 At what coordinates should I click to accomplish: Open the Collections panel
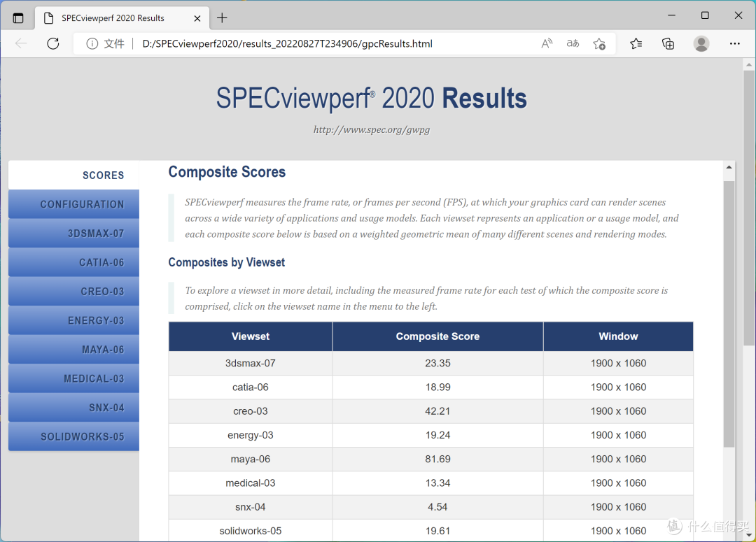click(668, 44)
